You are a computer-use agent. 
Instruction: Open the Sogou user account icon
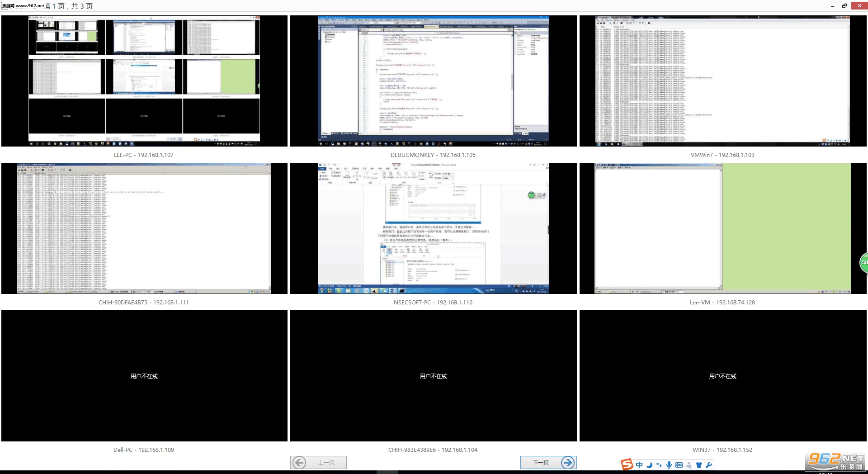coord(689,465)
